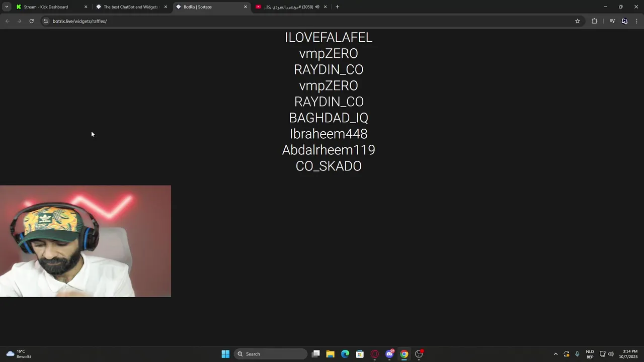Click the CO_SKADO entry
The width and height of the screenshot is (644, 362).
pos(329,166)
